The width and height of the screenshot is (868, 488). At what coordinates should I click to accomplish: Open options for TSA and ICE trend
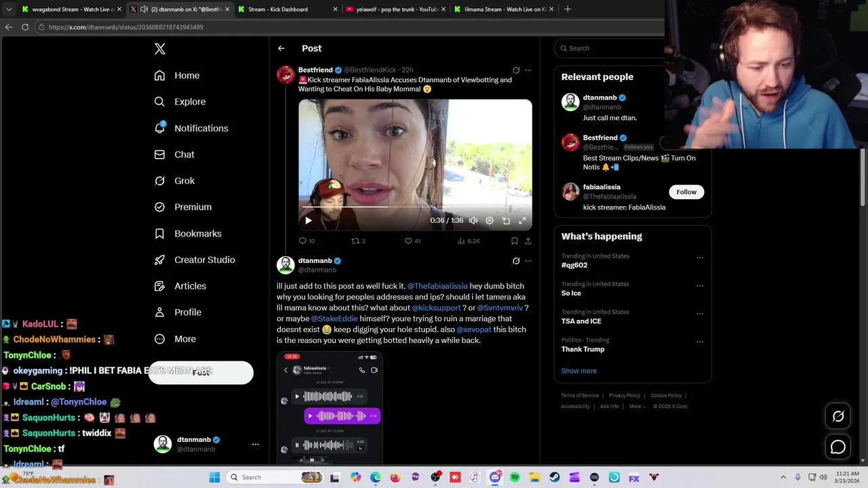tap(700, 314)
